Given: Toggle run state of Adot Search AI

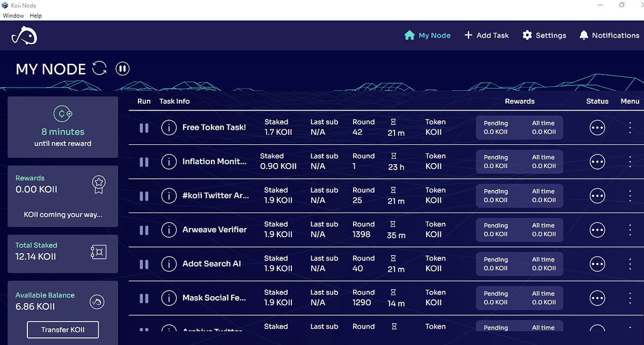Looking at the screenshot, I should click(143, 264).
